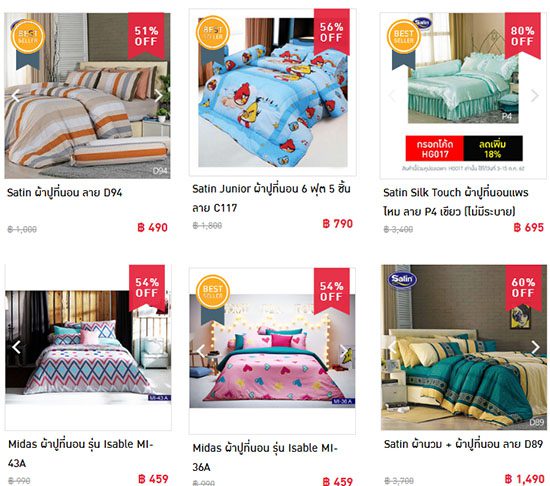Click the 80% OFF ribbon on P4 product
The width and height of the screenshot is (550, 486).
522,36
